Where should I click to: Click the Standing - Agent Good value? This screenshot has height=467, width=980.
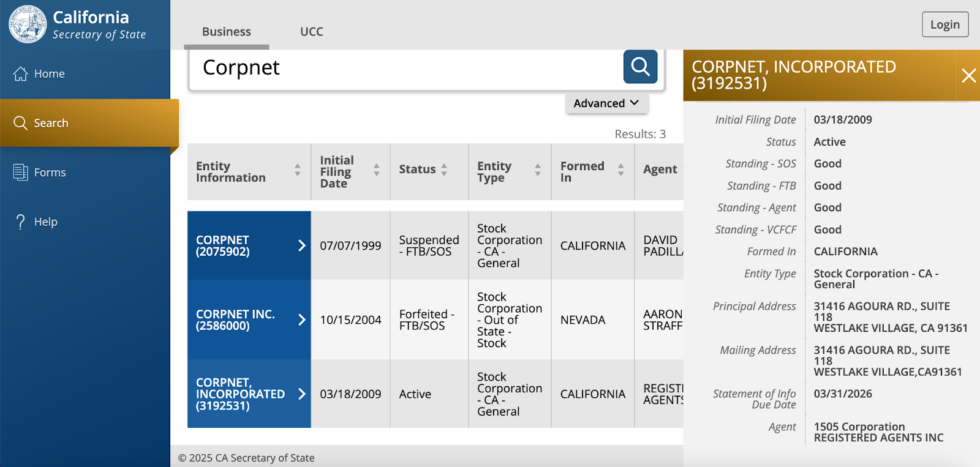coord(827,207)
